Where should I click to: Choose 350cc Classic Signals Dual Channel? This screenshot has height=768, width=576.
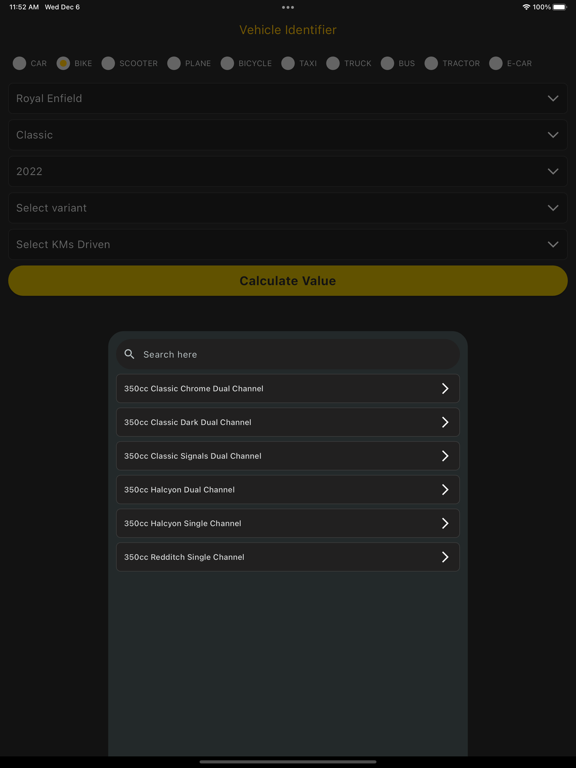[288, 456]
